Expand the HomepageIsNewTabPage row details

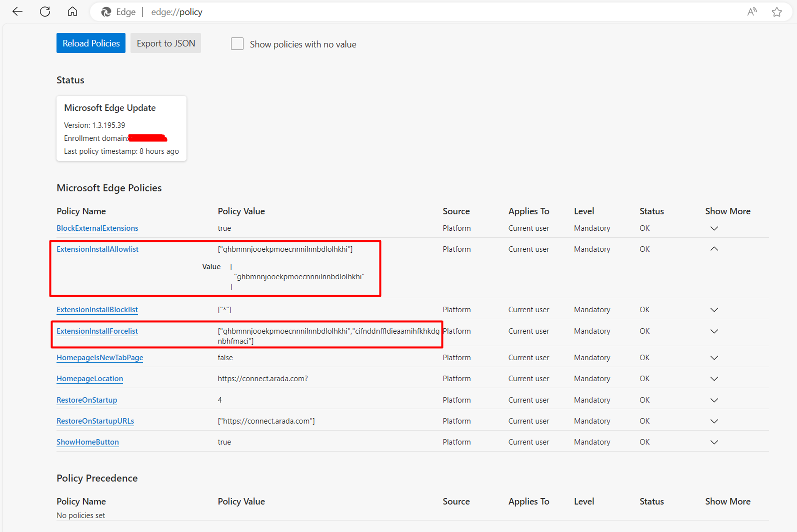click(x=714, y=358)
